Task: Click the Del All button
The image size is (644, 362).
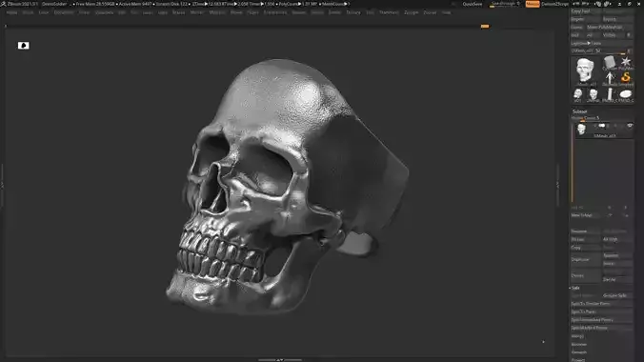Action: point(617,279)
